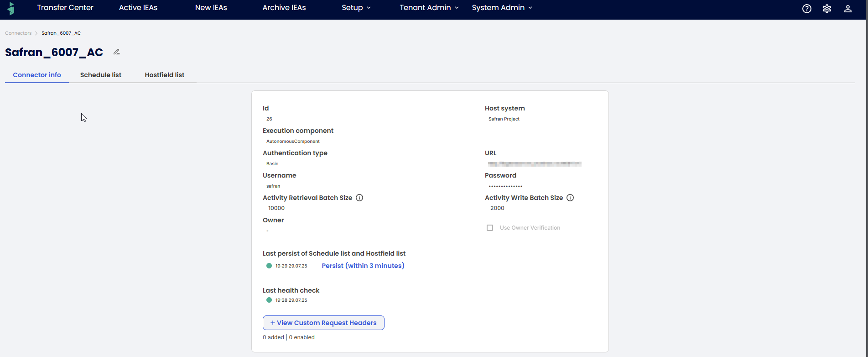Viewport: 868px width, 357px height.
Task: Go to Transfer Center
Action: pos(65,8)
